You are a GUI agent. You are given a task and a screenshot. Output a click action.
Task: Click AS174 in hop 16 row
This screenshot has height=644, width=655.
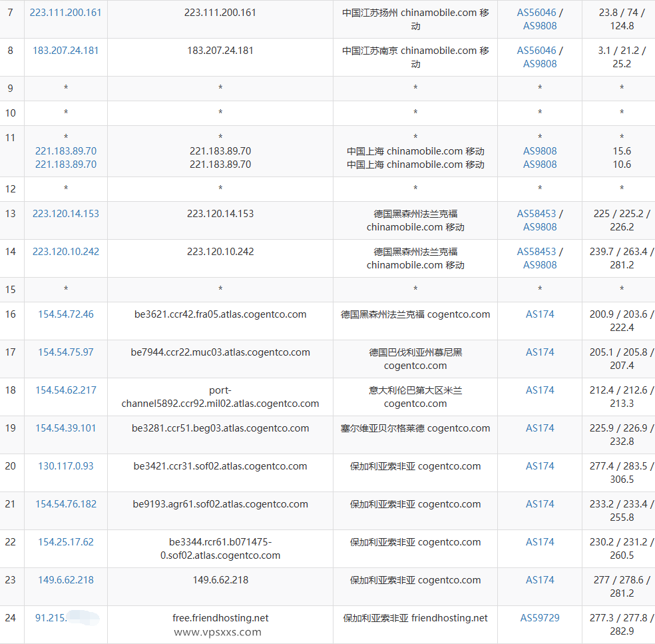(540, 314)
